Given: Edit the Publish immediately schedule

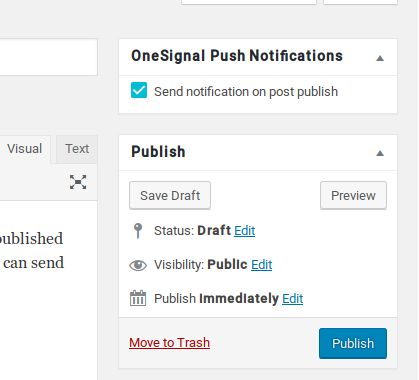Looking at the screenshot, I should point(293,299).
